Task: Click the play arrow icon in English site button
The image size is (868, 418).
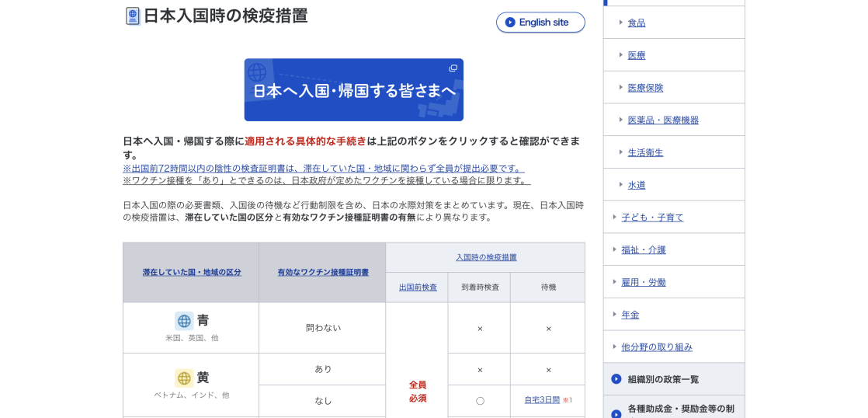Action: click(x=510, y=23)
